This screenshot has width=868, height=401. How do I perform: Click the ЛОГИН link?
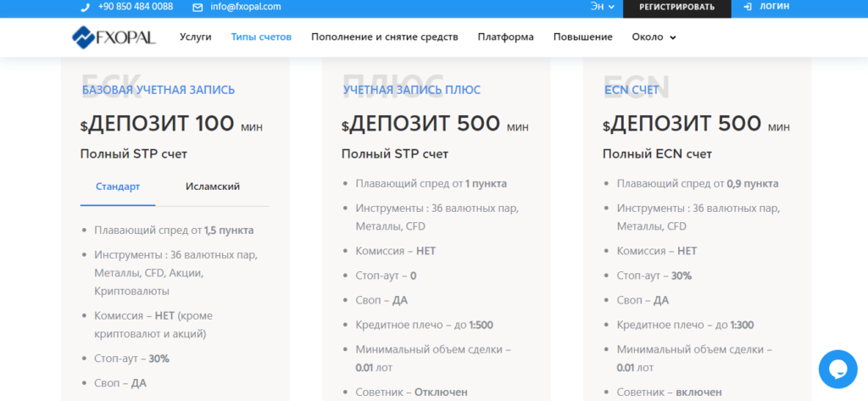(775, 7)
